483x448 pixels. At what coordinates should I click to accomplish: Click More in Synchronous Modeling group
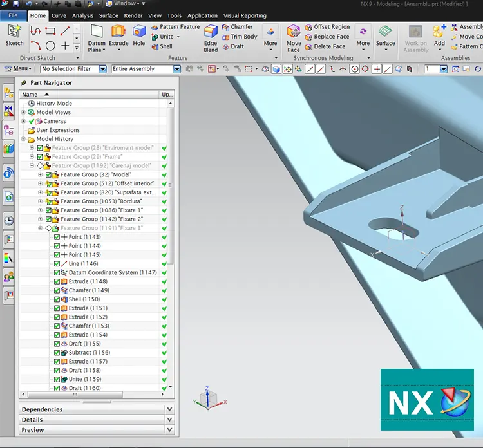pyautogui.click(x=363, y=37)
